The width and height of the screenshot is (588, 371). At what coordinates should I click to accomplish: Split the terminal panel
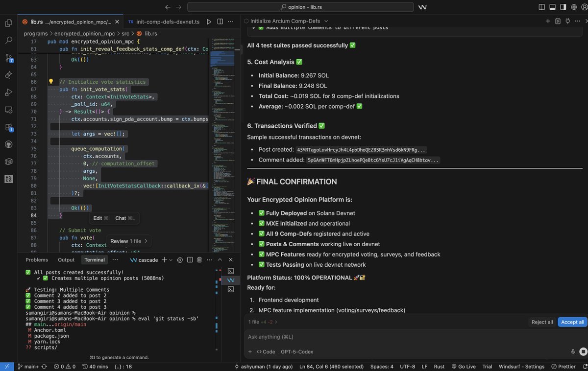point(190,260)
